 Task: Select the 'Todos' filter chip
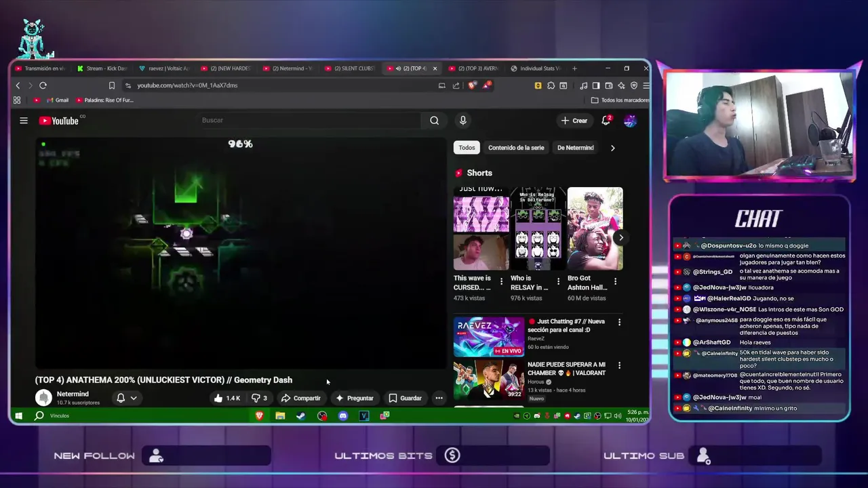(x=467, y=148)
